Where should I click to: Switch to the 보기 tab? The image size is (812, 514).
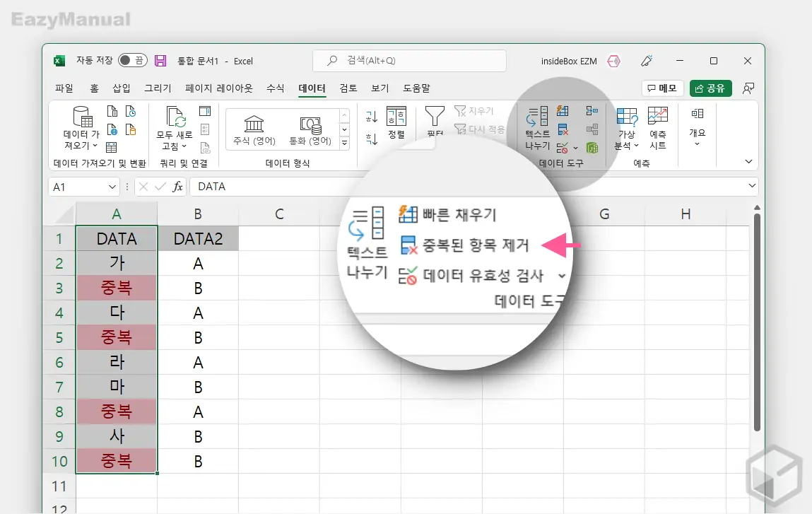[x=380, y=88]
